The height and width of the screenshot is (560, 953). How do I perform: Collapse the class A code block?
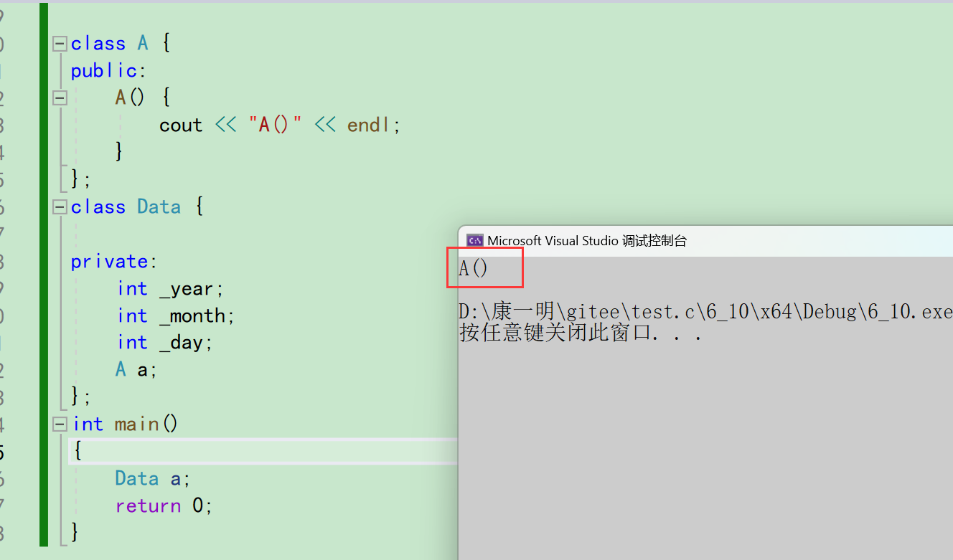60,43
